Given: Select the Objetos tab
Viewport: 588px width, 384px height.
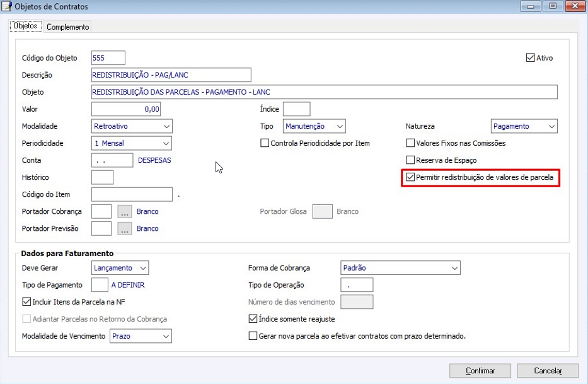Looking at the screenshot, I should [x=25, y=26].
